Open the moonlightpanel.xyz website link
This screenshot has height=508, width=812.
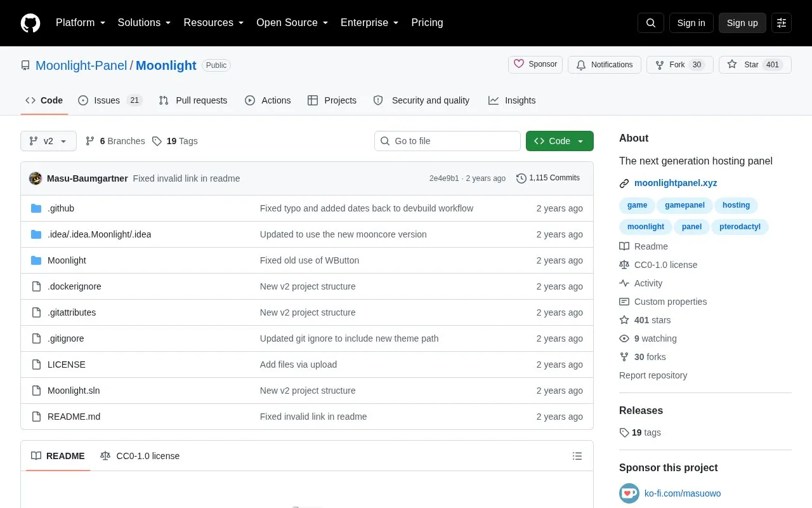tap(676, 183)
